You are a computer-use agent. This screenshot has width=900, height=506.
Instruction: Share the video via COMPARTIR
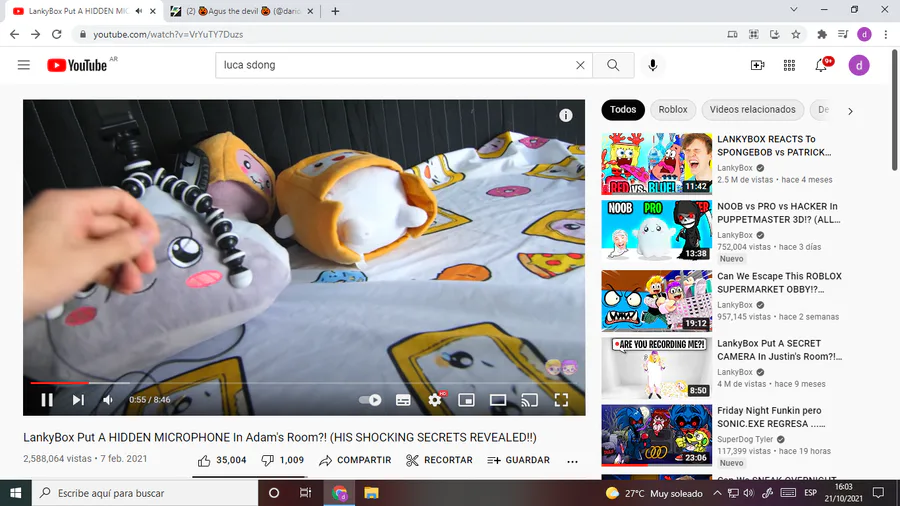tap(355, 460)
